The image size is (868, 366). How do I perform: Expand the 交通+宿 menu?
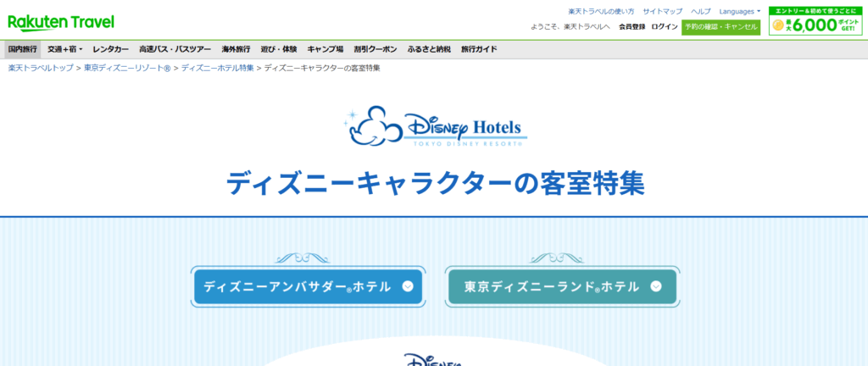(64, 49)
